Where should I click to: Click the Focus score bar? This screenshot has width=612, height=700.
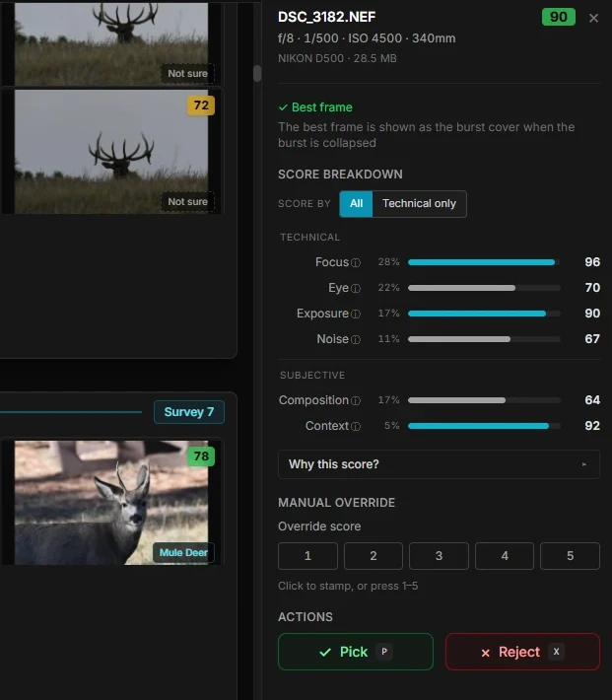[x=484, y=262]
